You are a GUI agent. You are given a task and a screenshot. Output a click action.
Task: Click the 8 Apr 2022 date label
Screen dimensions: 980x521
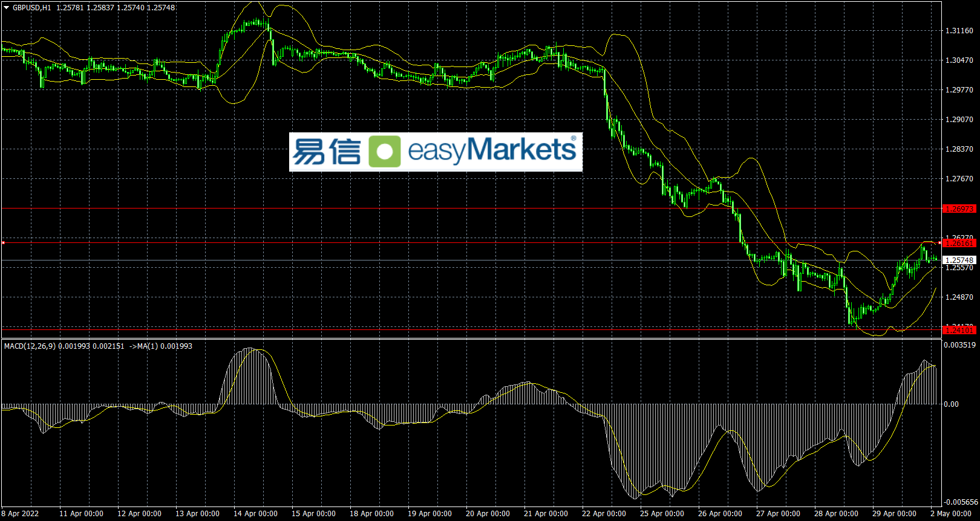[20, 514]
